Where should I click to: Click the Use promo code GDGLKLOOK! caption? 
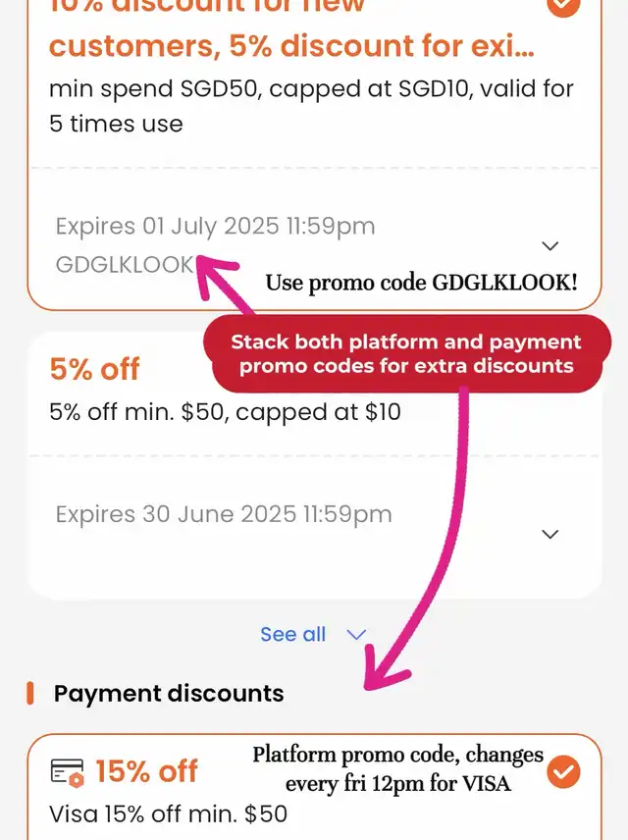pyautogui.click(x=421, y=283)
